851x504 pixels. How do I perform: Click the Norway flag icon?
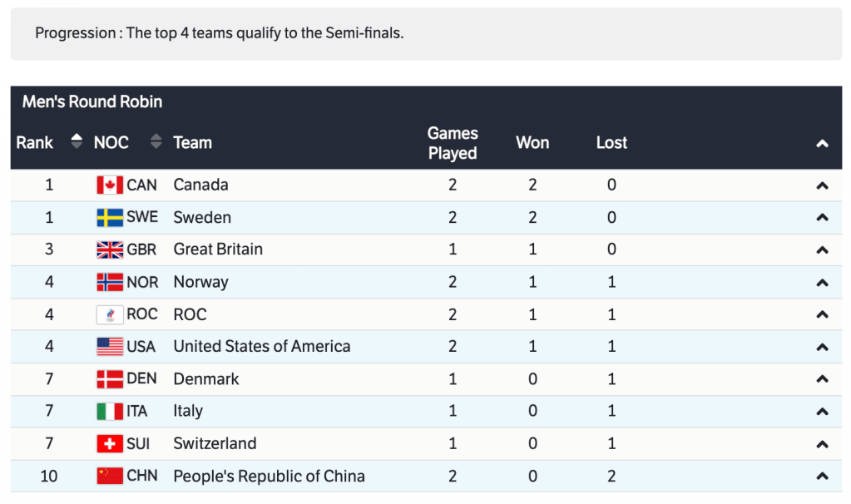coord(110,282)
